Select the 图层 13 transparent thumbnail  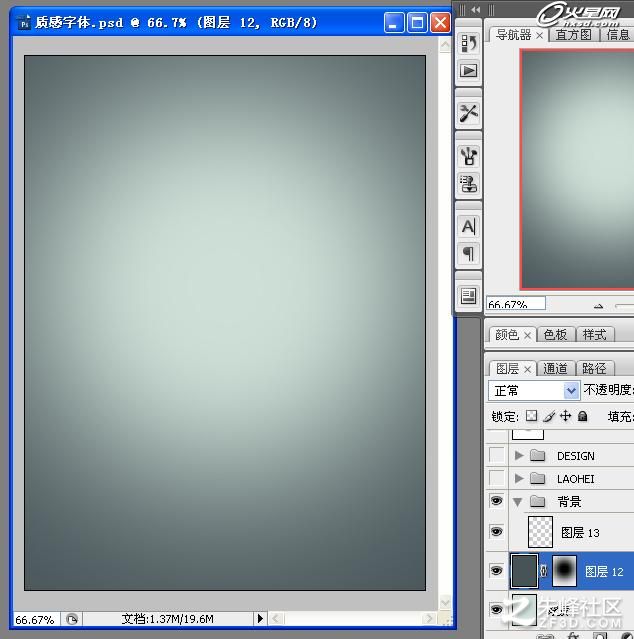(540, 531)
